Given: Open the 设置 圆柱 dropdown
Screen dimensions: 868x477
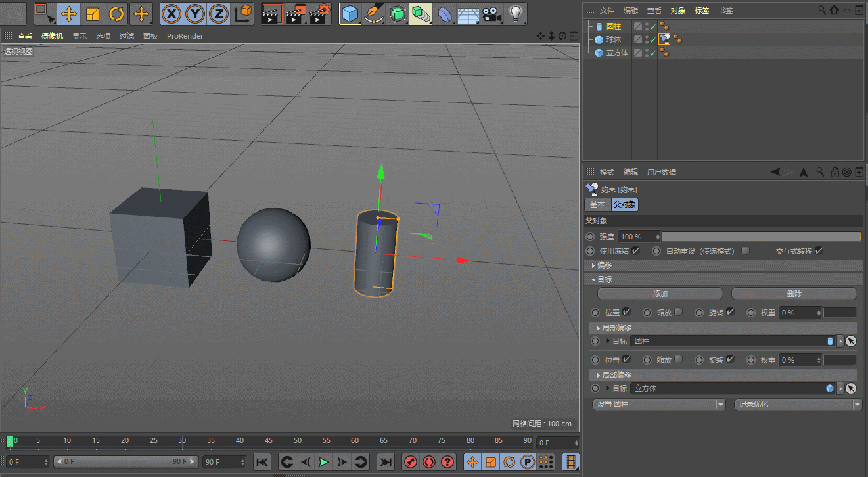Looking at the screenshot, I should click(658, 405).
